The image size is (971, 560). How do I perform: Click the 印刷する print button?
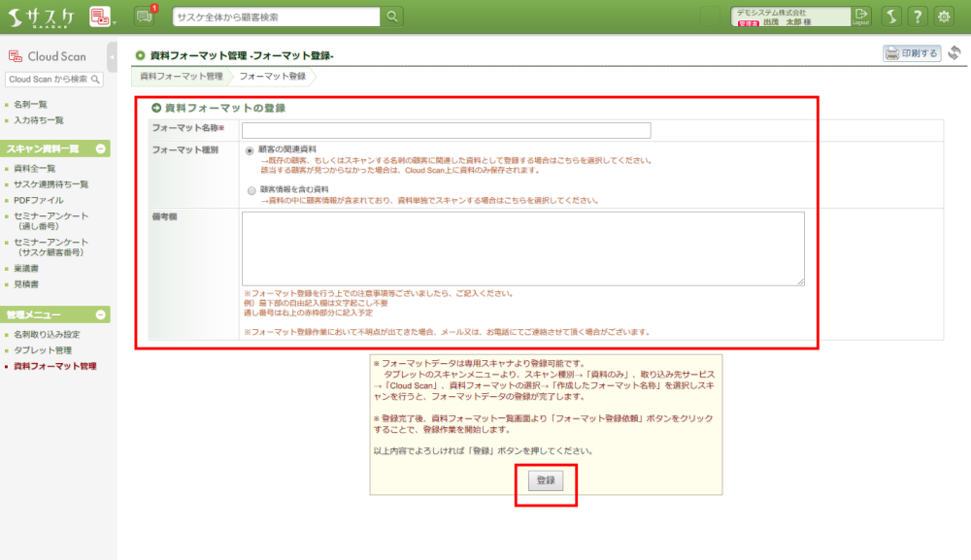[911, 53]
